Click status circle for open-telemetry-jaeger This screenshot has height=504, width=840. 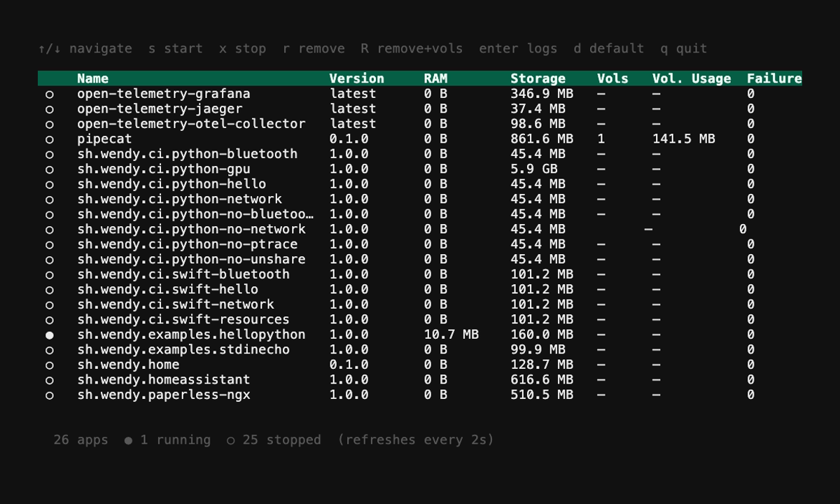[x=50, y=109]
